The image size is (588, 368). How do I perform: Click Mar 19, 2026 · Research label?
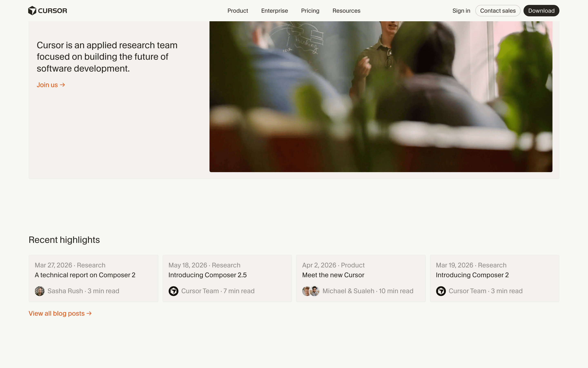tap(471, 265)
